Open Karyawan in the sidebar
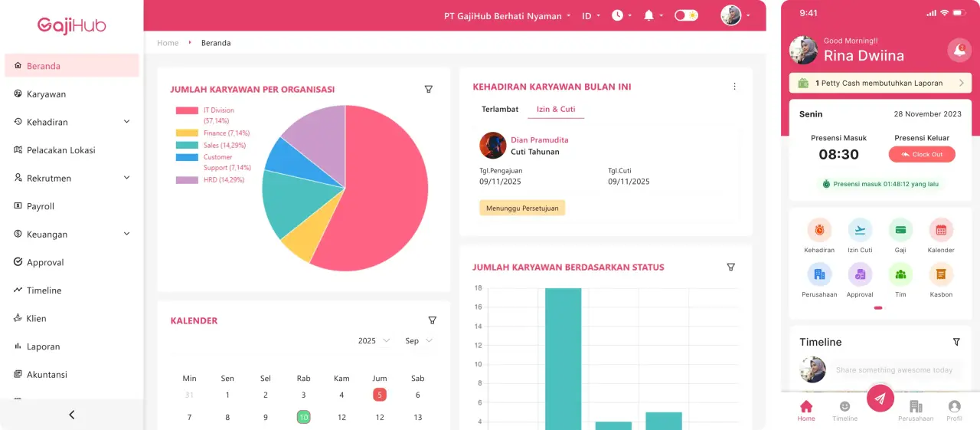The height and width of the screenshot is (430, 980). coord(72,94)
